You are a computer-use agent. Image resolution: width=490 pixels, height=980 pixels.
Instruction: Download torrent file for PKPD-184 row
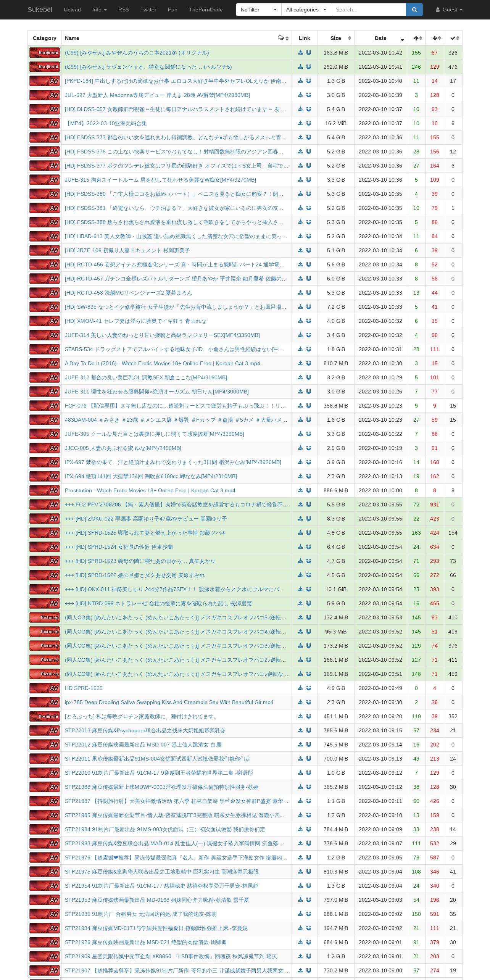[301, 81]
